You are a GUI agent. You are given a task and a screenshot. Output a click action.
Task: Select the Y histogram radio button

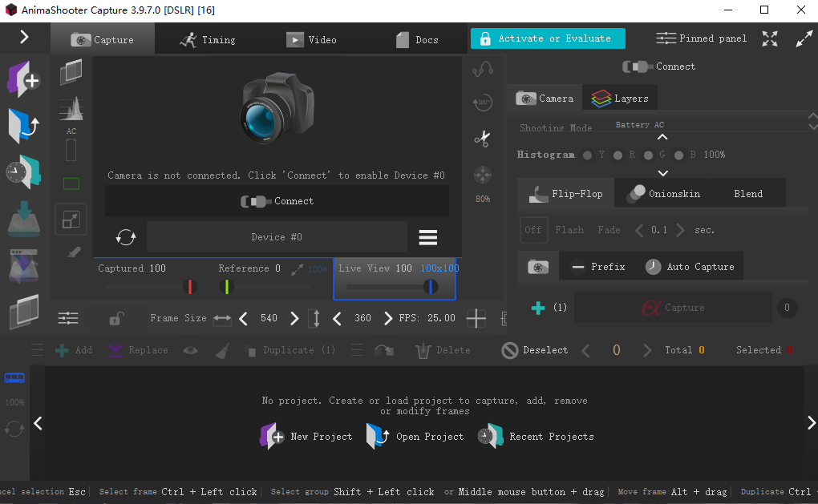click(x=589, y=155)
